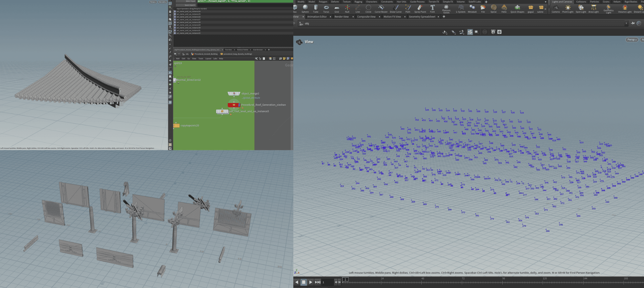This screenshot has height=288, width=644.
Task: Play the timeline forward
Action: [310, 282]
